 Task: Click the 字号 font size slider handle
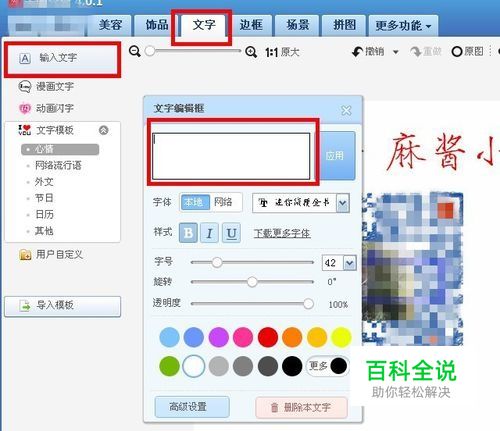coord(217,262)
